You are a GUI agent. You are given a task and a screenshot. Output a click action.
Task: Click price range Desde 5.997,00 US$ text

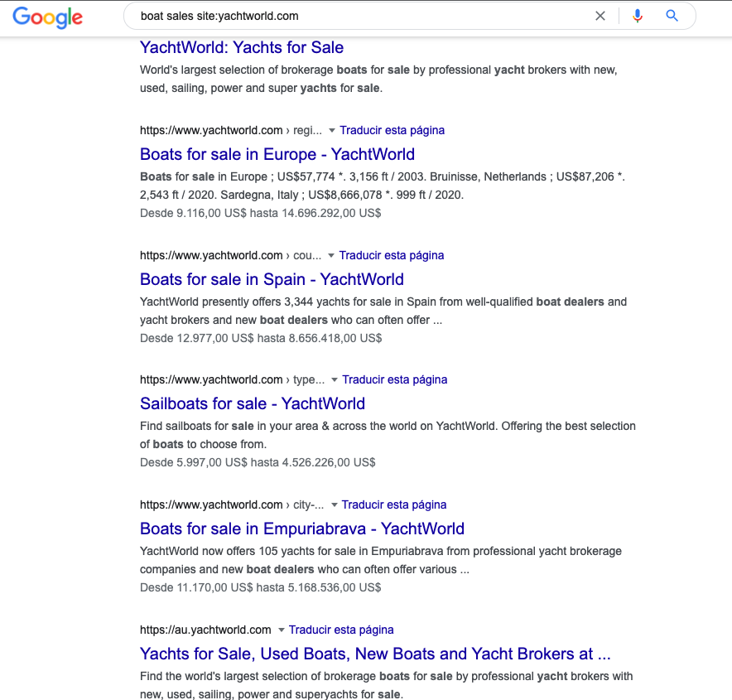258,462
